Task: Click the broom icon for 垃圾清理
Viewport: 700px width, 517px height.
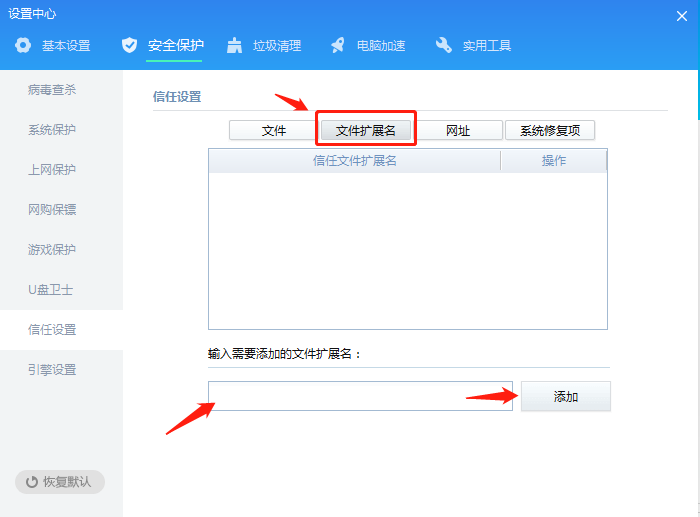Action: [234, 45]
